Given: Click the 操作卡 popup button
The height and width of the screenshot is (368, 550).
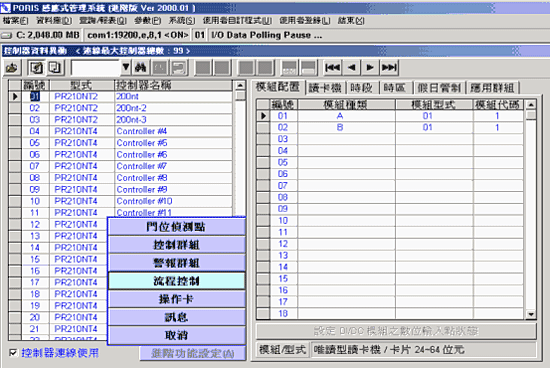Looking at the screenshot, I should (x=176, y=299).
